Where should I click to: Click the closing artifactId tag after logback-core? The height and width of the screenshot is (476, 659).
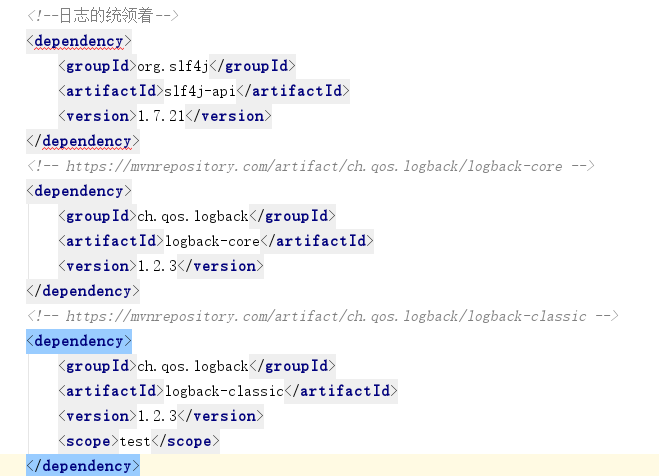[x=317, y=241]
